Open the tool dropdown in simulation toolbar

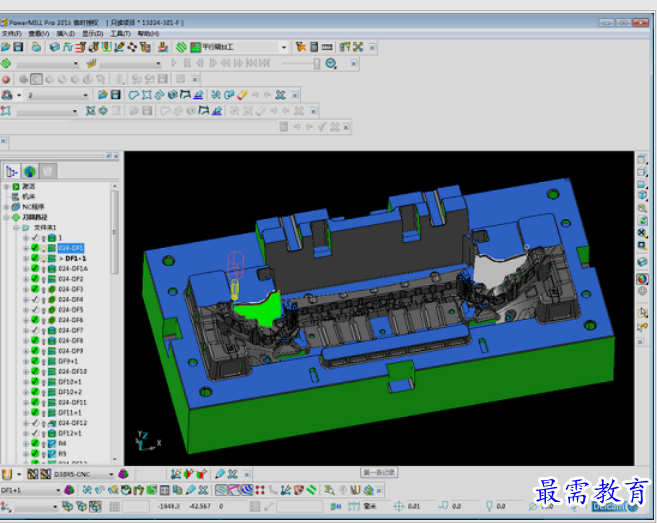point(158,63)
